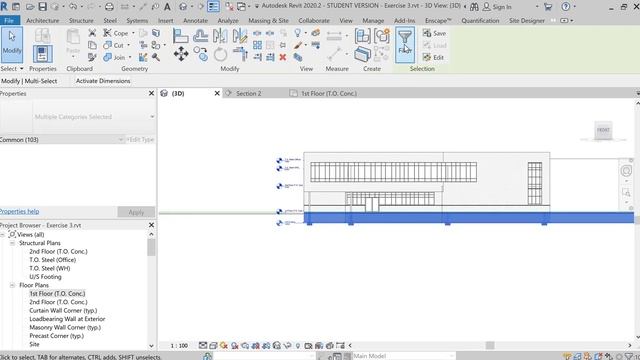Open the view scale 1 : 100
This screenshot has width=640, height=360.
(179, 346)
